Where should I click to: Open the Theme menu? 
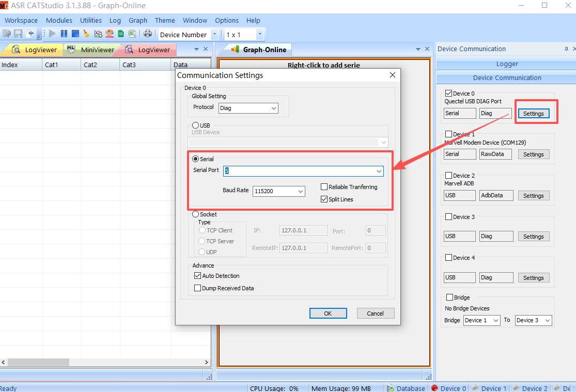(x=165, y=21)
